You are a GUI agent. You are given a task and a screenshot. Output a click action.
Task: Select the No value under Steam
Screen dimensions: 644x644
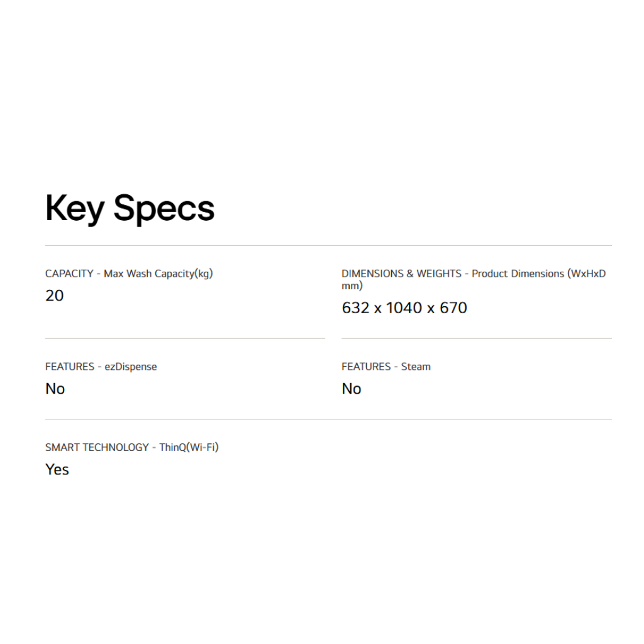[352, 389]
